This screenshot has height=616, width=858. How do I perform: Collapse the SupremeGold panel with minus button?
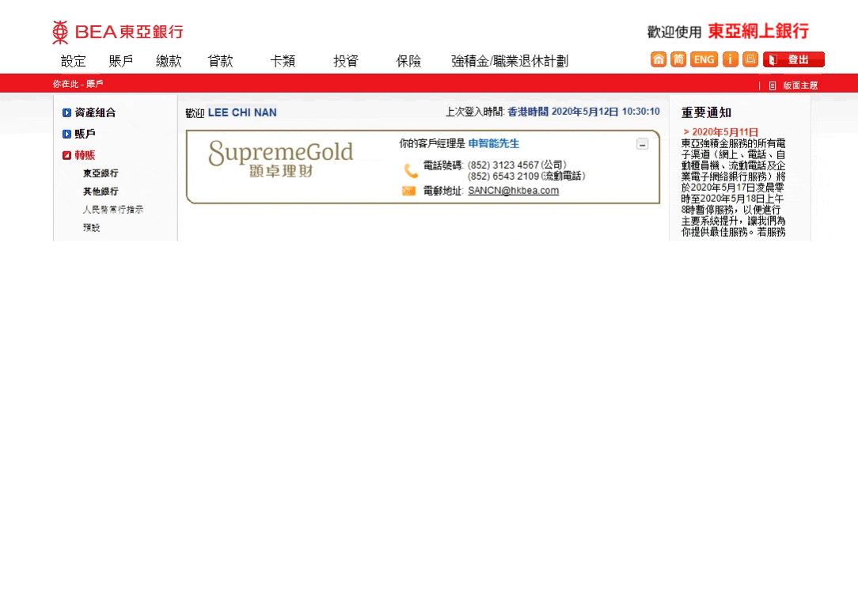(x=643, y=144)
